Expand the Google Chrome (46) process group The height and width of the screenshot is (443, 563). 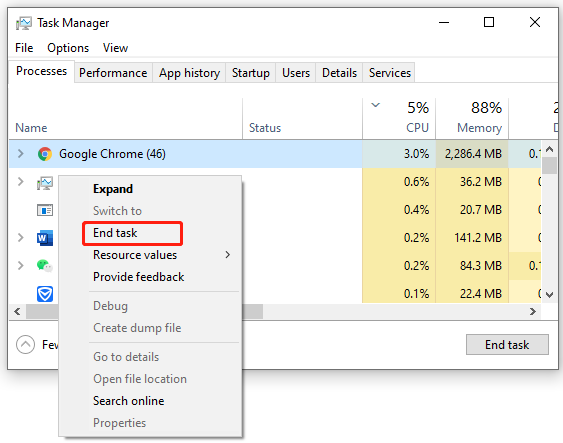point(21,154)
